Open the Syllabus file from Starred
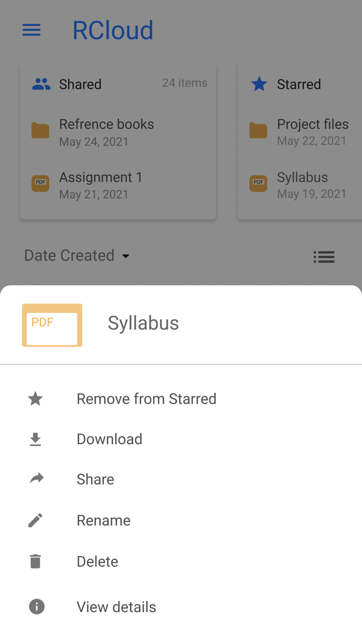The height and width of the screenshot is (644, 362). click(x=302, y=177)
